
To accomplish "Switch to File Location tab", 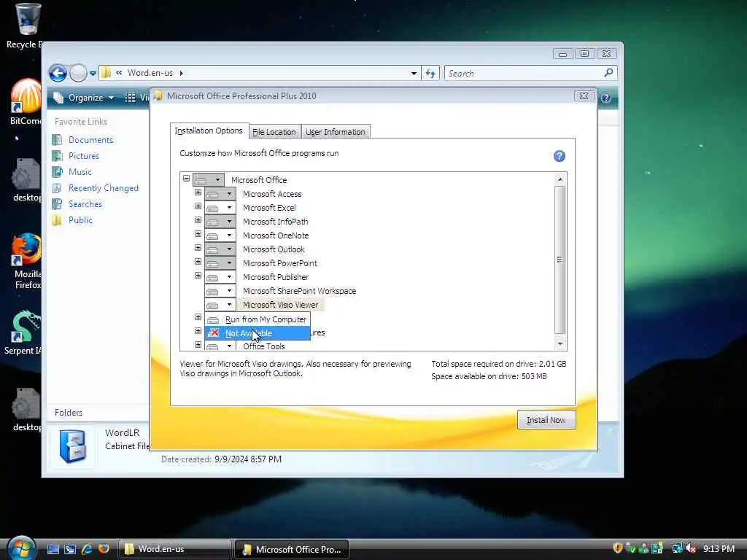I will (x=274, y=132).
